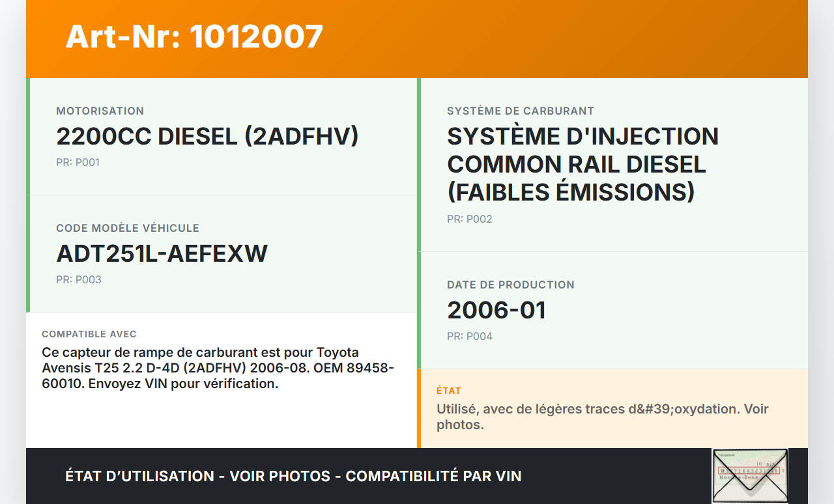The height and width of the screenshot is (504, 834).
Task: Click the Art-Nr: 1012007 heading
Action: 194,36
